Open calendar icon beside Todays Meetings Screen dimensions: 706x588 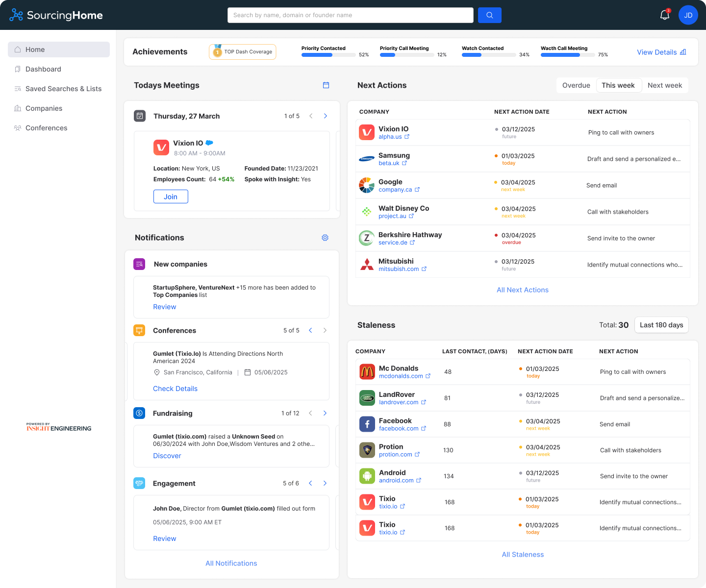coord(326,85)
